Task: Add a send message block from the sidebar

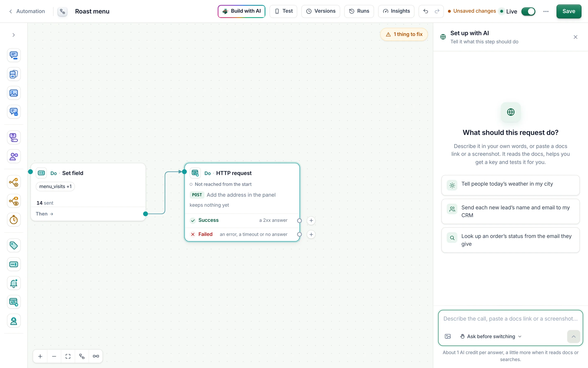Action: (14, 55)
